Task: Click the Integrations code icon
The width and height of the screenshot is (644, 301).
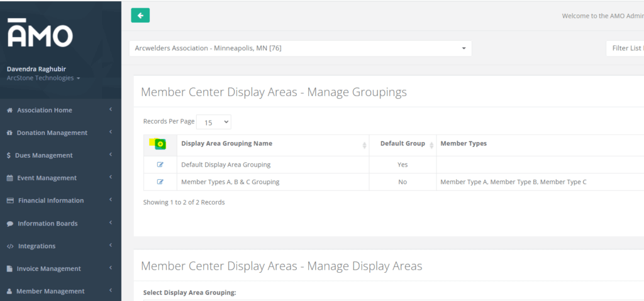Action: click(10, 246)
